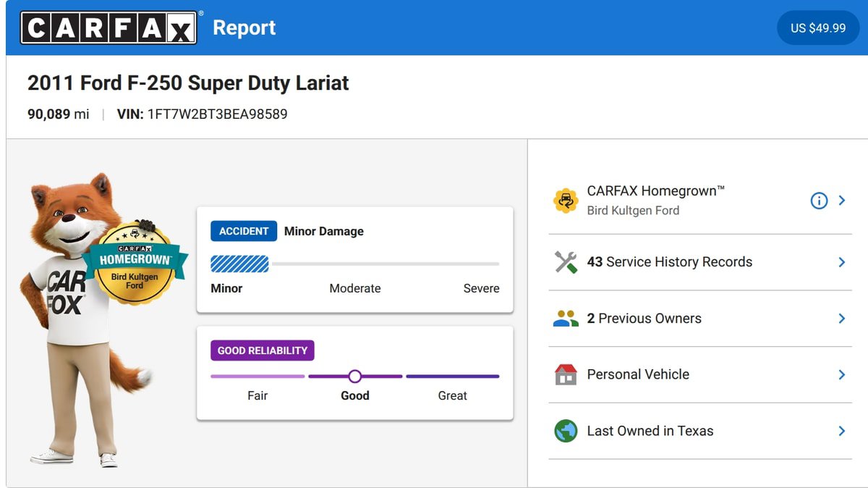
Task: Click the Minor severity label
Action: (x=226, y=288)
